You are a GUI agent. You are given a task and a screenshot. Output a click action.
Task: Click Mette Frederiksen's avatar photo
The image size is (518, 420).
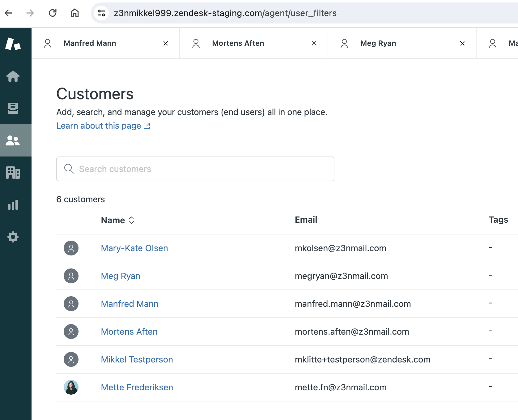pos(71,387)
